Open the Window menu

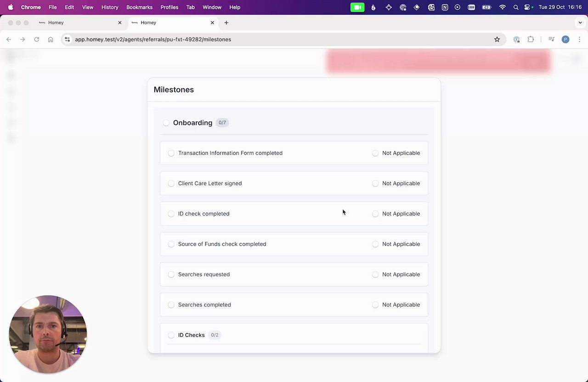[x=212, y=7]
